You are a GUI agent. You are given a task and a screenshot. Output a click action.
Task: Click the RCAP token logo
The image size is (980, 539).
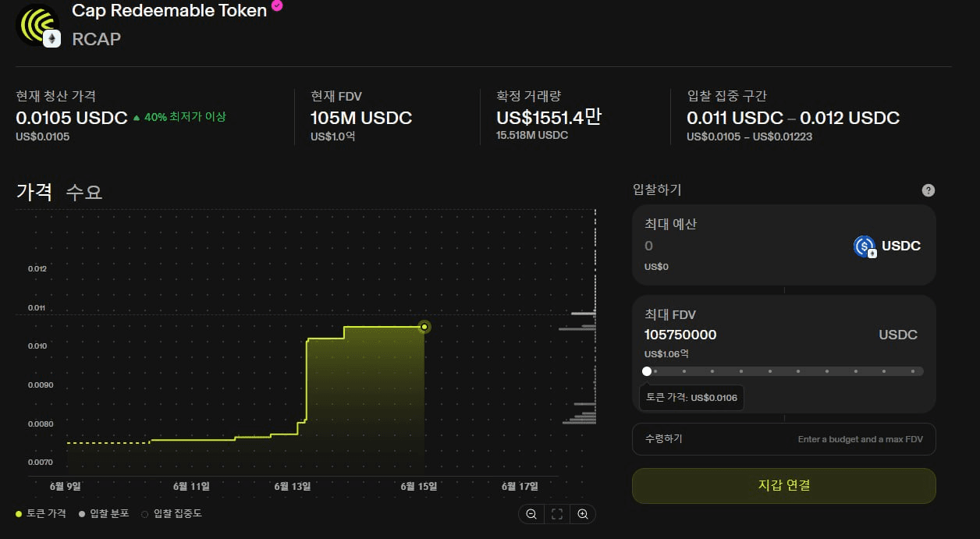(37, 25)
